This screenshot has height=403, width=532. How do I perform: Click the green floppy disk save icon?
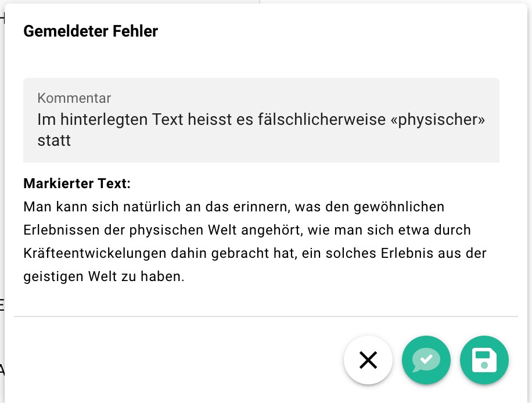pyautogui.click(x=484, y=360)
